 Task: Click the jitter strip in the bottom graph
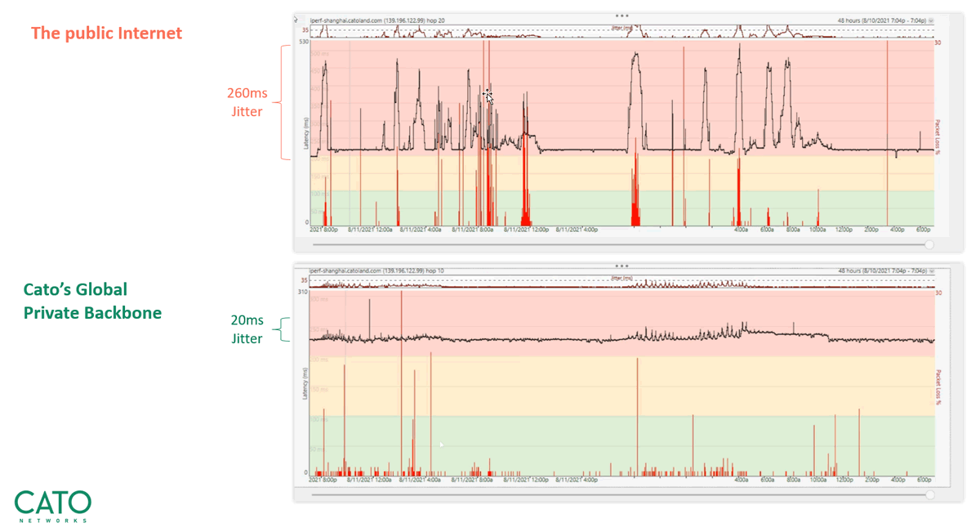[x=621, y=283]
